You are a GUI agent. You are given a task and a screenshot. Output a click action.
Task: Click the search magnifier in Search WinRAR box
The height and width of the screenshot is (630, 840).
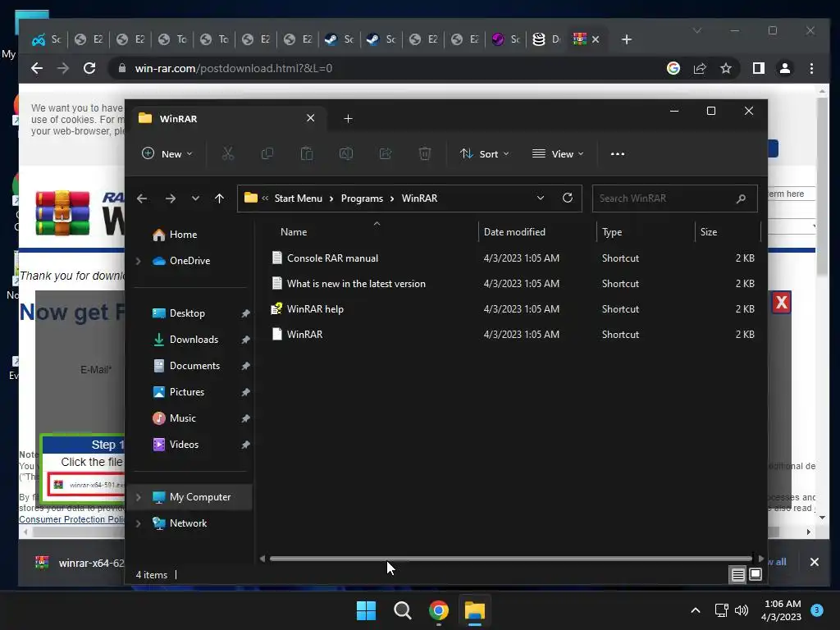pyautogui.click(x=741, y=199)
